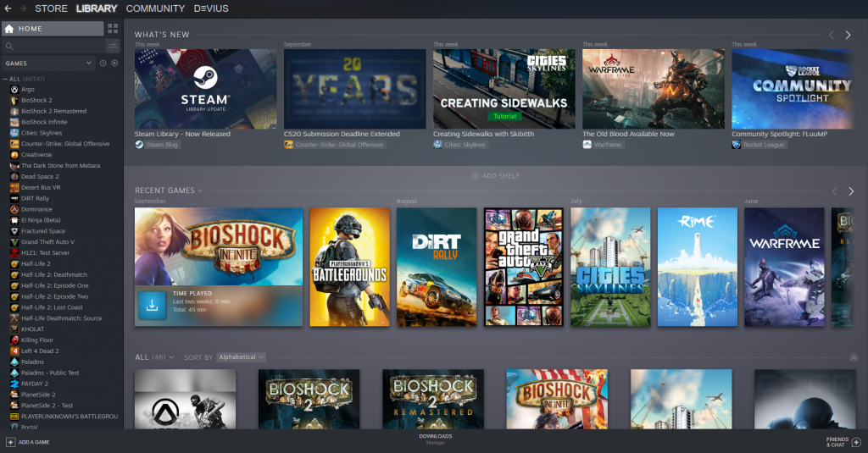Viewport: 868px width, 453px height.
Task: Open advanced filter options icon
Action: [113, 46]
